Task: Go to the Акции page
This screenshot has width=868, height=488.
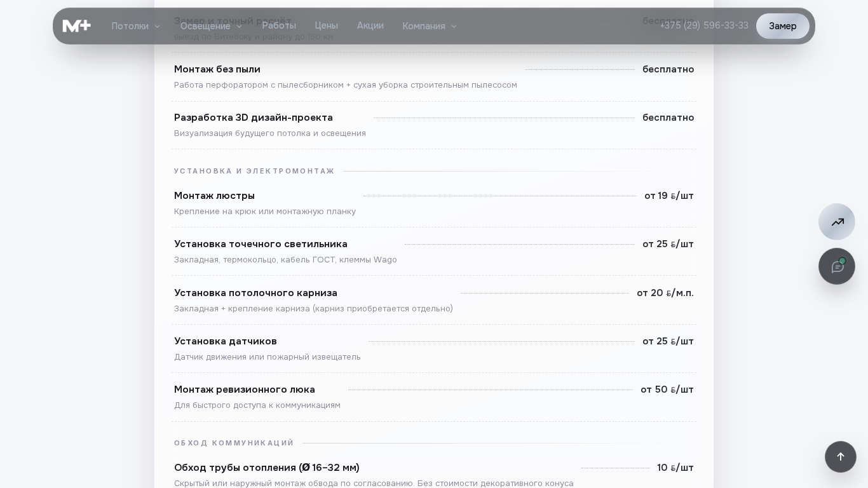Action: point(370,25)
